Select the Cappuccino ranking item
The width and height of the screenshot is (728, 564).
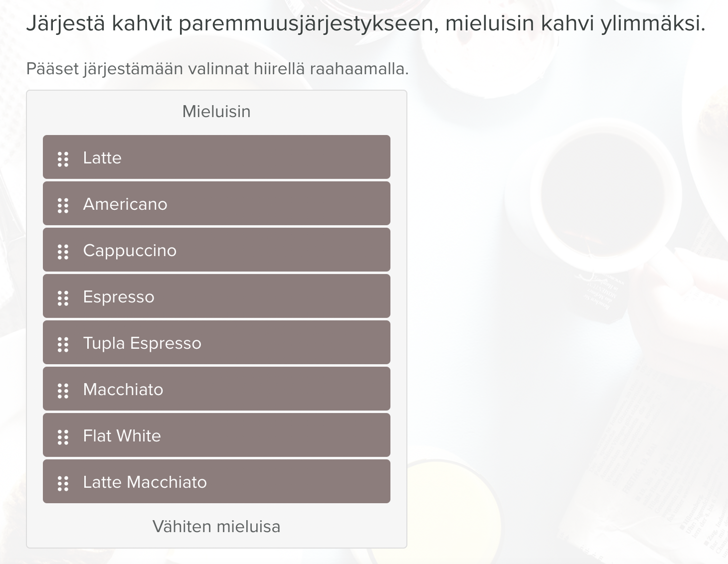(x=216, y=250)
